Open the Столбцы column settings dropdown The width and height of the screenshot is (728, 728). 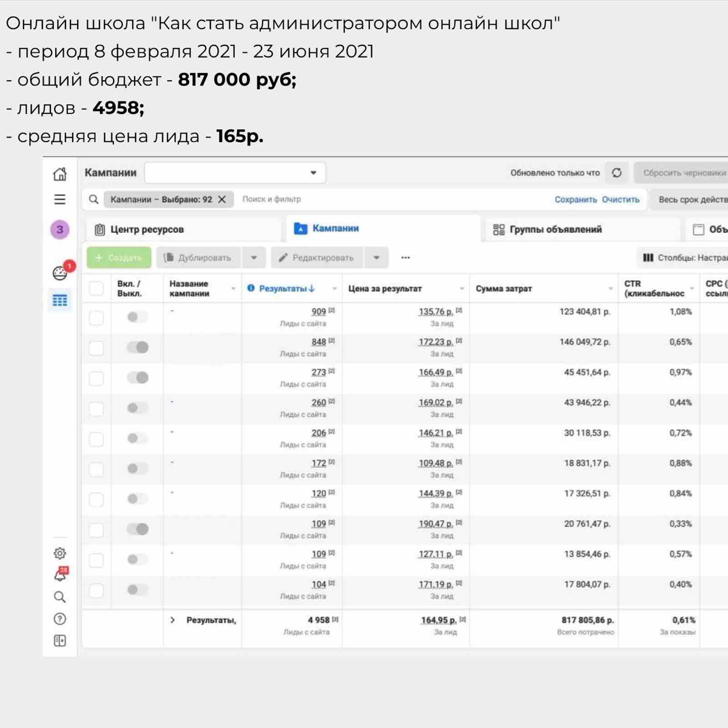(x=686, y=257)
